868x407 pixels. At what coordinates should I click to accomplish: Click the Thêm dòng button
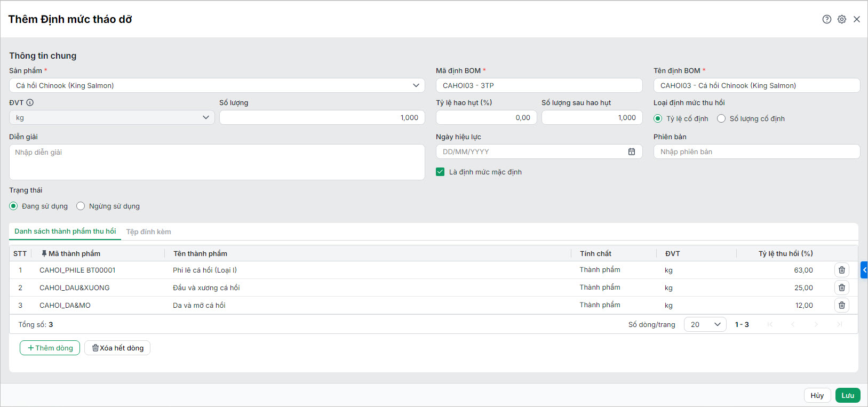click(x=50, y=348)
